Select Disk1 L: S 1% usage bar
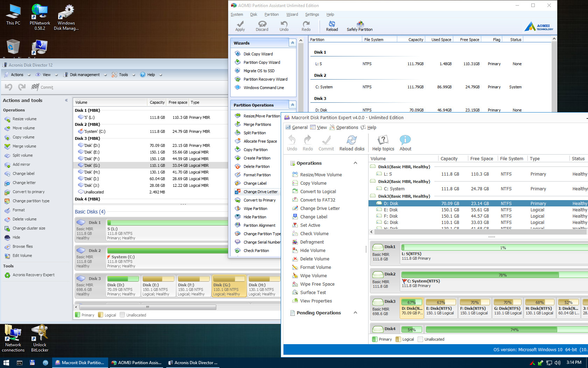The image size is (588, 368). pos(495,247)
